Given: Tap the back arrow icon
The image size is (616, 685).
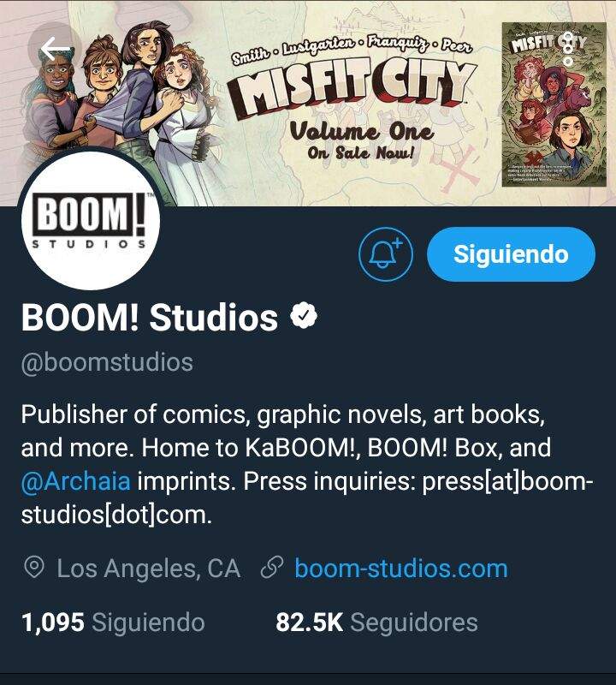Looking at the screenshot, I should (55, 48).
